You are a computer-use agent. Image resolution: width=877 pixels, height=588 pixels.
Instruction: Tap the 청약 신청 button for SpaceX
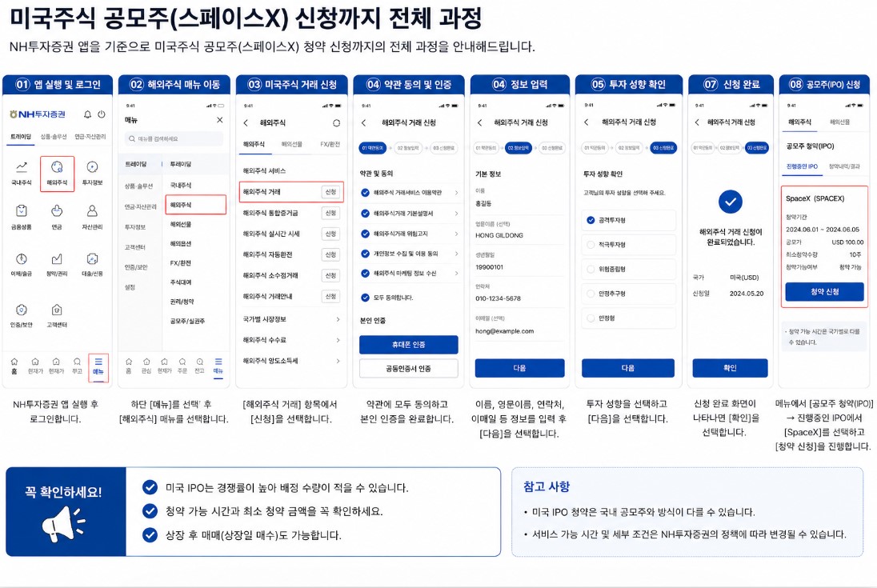point(824,292)
